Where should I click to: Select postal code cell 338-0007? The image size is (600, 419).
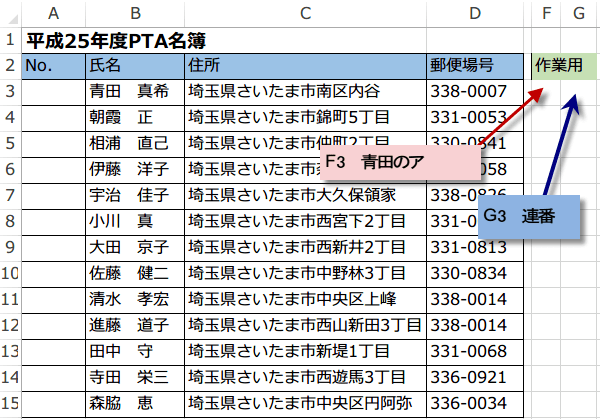(x=475, y=92)
